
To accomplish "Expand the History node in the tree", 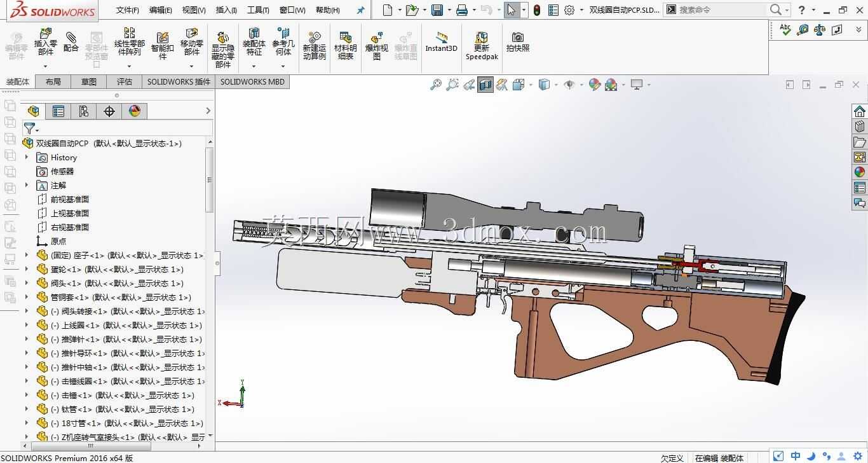I will 27,157.
